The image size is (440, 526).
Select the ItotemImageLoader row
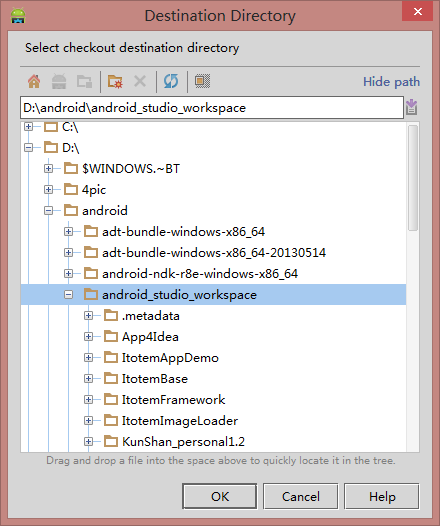[213, 420]
